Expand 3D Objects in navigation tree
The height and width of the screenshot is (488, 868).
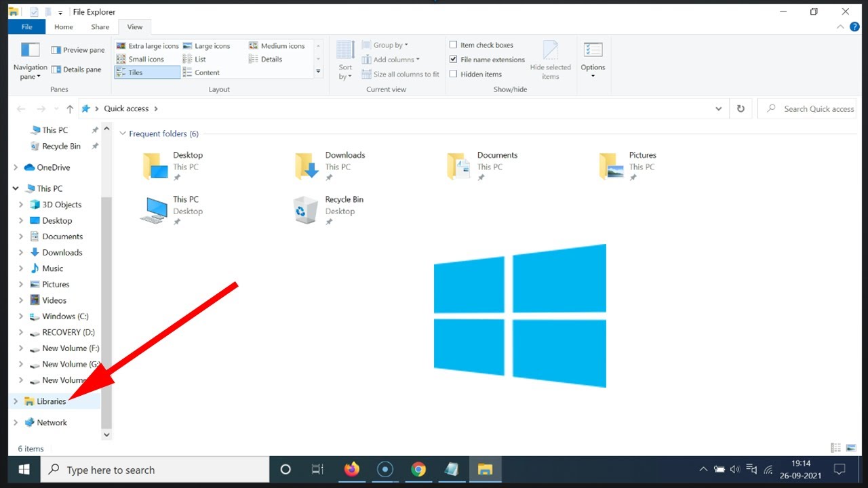pos(21,205)
